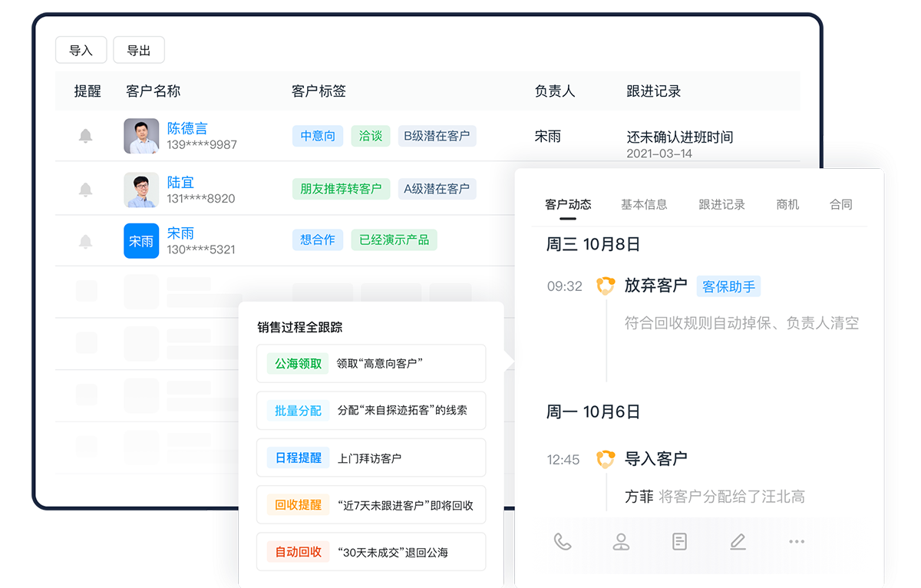This screenshot has height=588, width=921.
Task: Click the contact person icon
Action: click(621, 542)
